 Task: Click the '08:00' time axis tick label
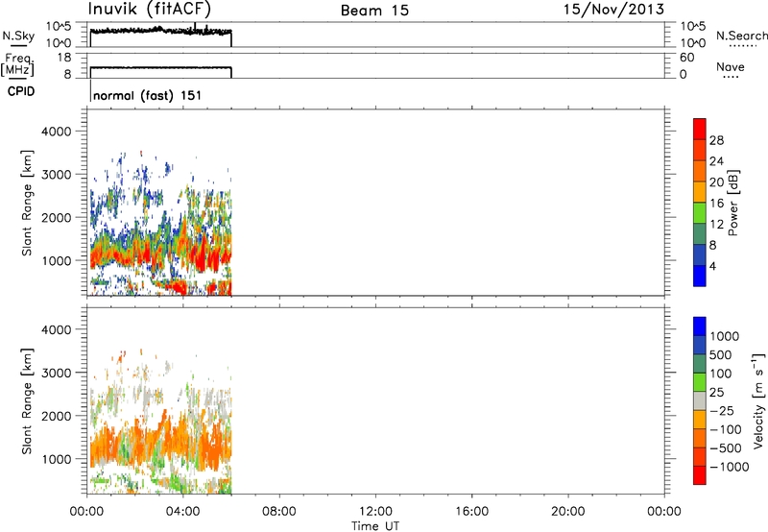[x=278, y=512]
